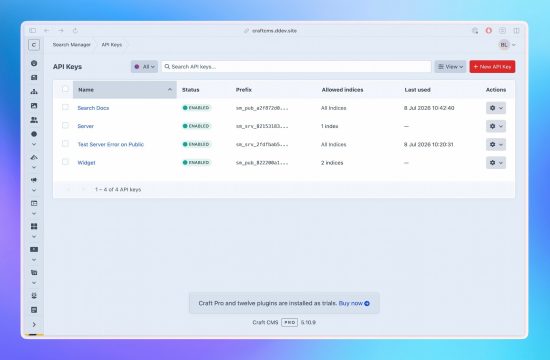Open the account menu chevron beside BL

(x=514, y=45)
